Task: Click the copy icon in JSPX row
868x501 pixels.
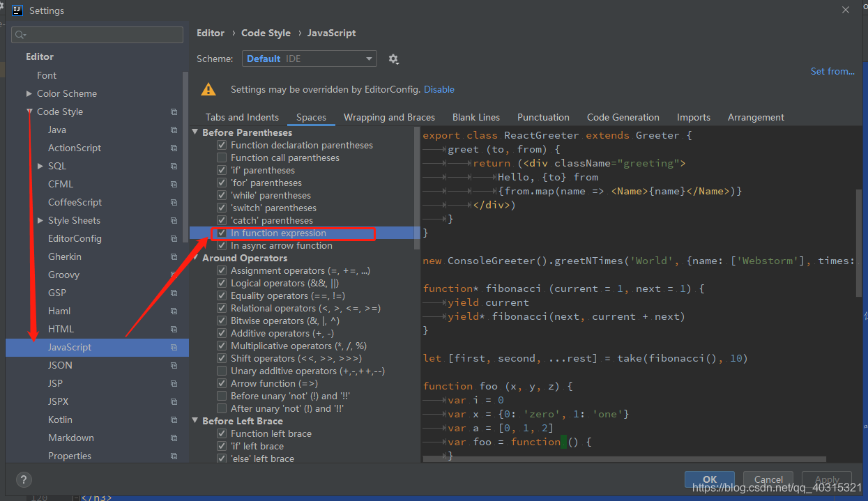Action: (x=174, y=401)
